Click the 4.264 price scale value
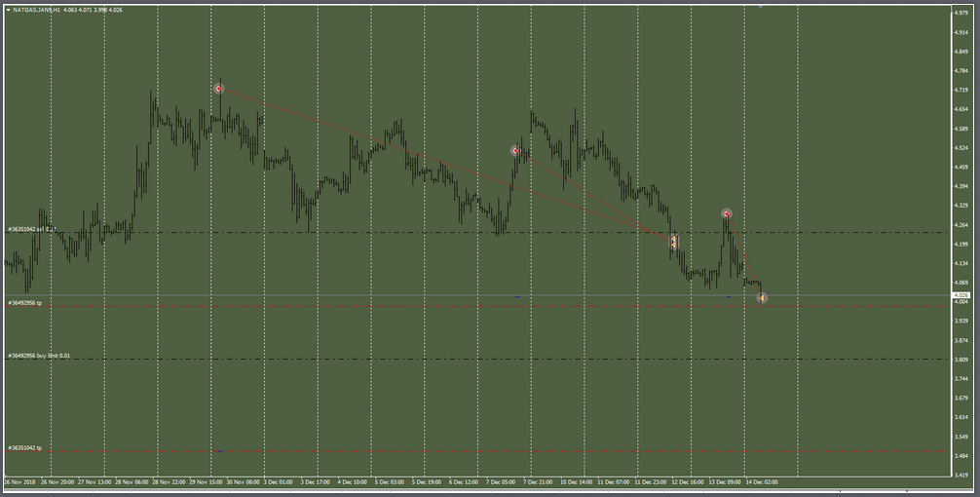 click(961, 225)
